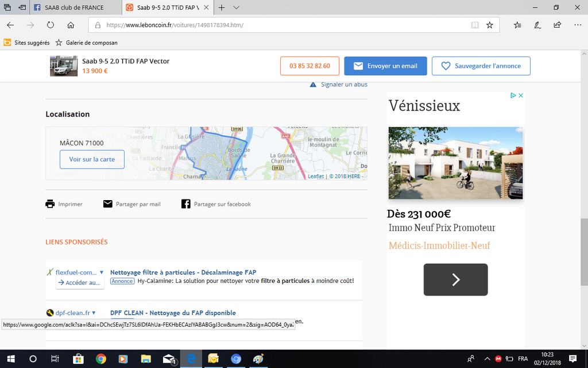588x368 pixels.
Task: Open a new browser tab
Action: [222, 7]
